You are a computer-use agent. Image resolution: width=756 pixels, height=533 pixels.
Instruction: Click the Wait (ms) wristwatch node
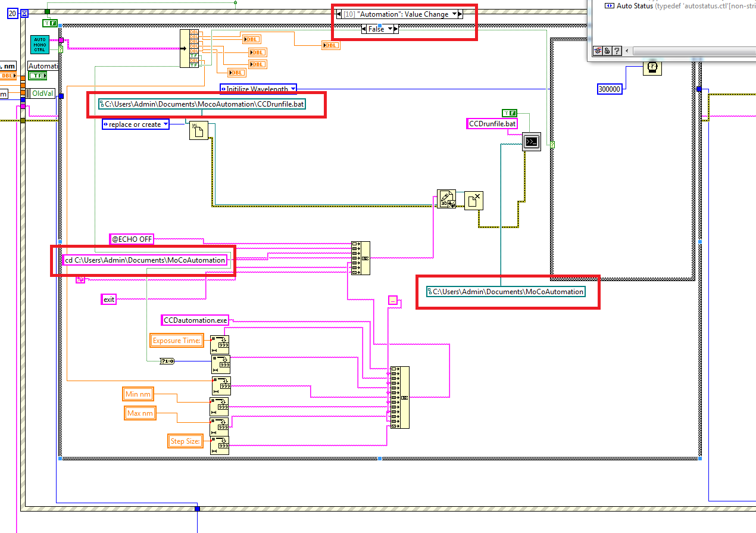pos(653,67)
